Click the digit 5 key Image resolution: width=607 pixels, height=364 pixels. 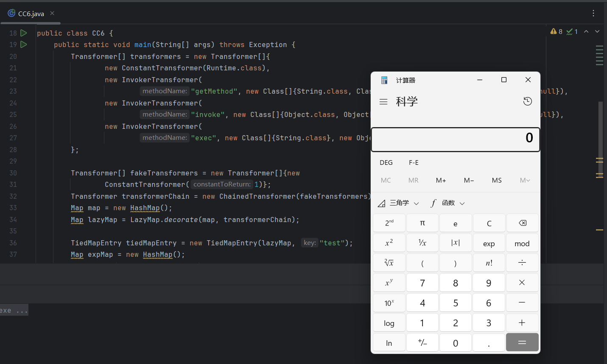[x=456, y=303]
